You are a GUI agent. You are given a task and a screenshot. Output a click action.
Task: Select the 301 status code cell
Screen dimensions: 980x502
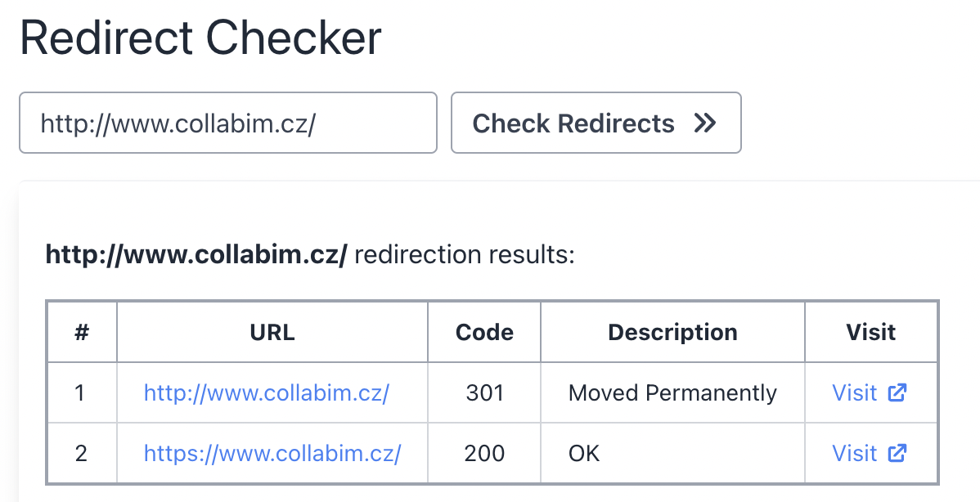pyautogui.click(x=484, y=392)
